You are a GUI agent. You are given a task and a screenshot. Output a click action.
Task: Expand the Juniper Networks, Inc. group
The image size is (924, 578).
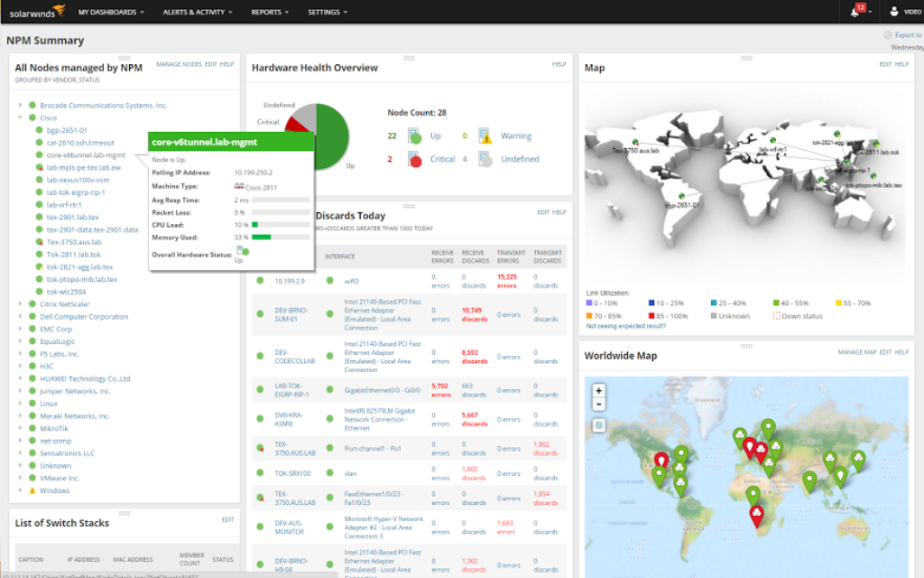click(18, 391)
